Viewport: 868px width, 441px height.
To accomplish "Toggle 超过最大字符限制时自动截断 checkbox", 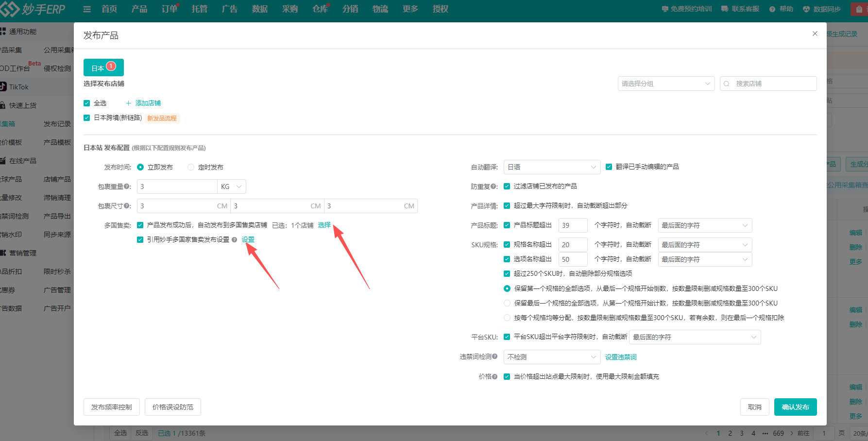I will (x=507, y=206).
